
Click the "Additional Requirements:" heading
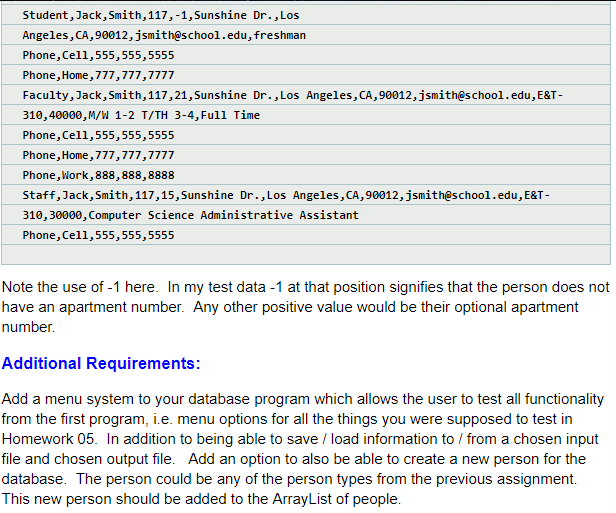(101, 363)
